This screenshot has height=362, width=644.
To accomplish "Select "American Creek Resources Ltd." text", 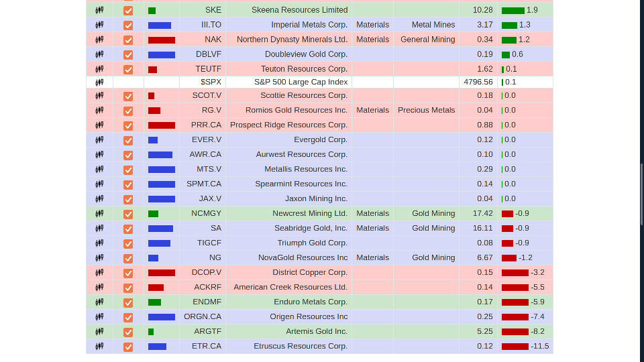I will pos(290,288).
